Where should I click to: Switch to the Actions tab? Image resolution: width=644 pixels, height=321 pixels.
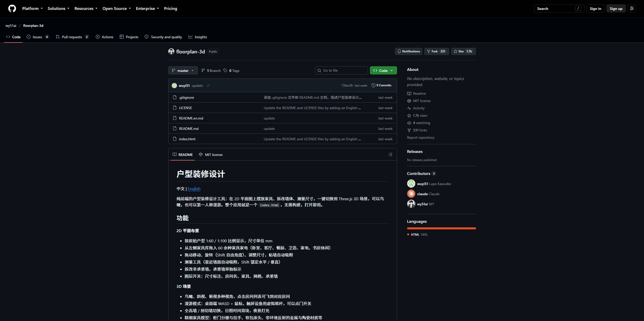coord(105,37)
